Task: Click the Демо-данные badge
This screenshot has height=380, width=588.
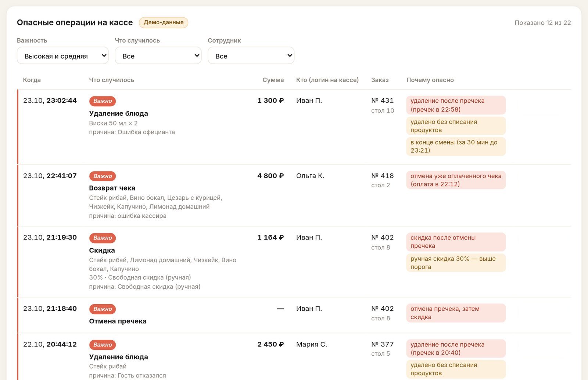Action: (164, 22)
